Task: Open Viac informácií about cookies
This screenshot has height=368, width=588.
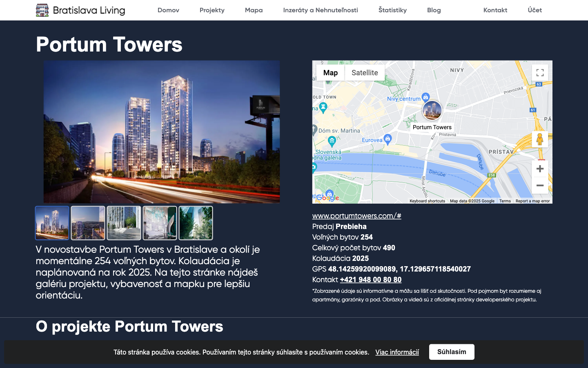Action: [397, 352]
